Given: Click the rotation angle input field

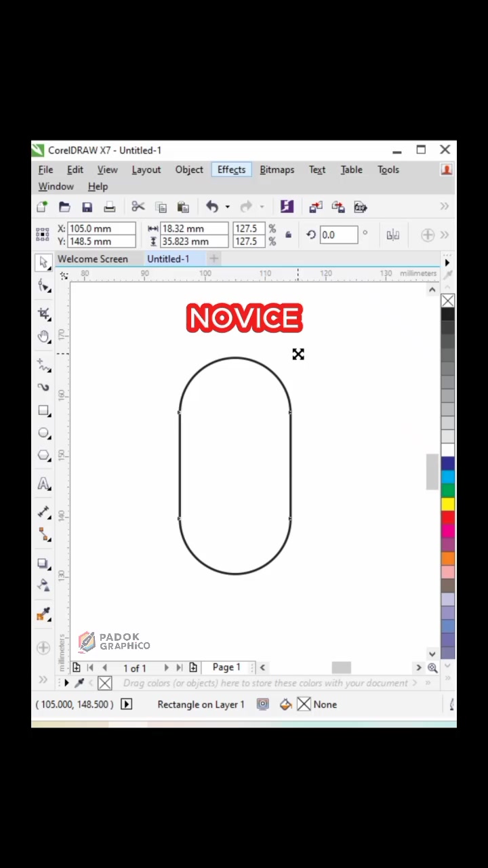Looking at the screenshot, I should point(338,235).
